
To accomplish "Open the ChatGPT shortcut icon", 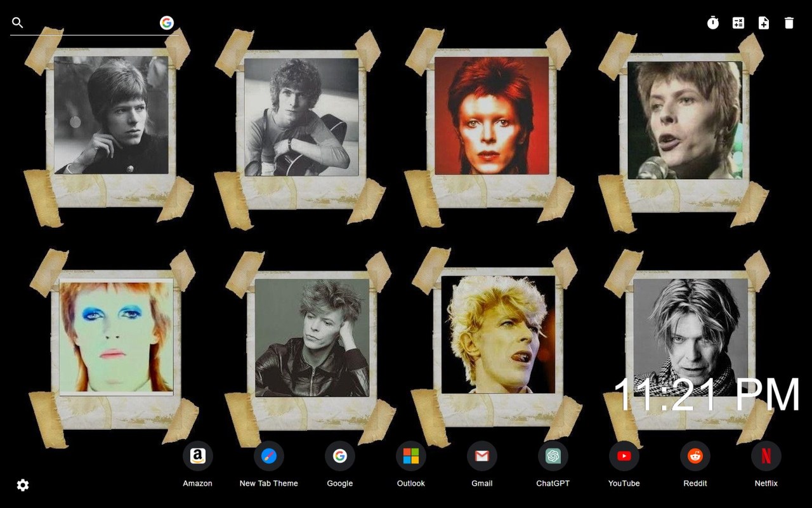I will tap(553, 456).
